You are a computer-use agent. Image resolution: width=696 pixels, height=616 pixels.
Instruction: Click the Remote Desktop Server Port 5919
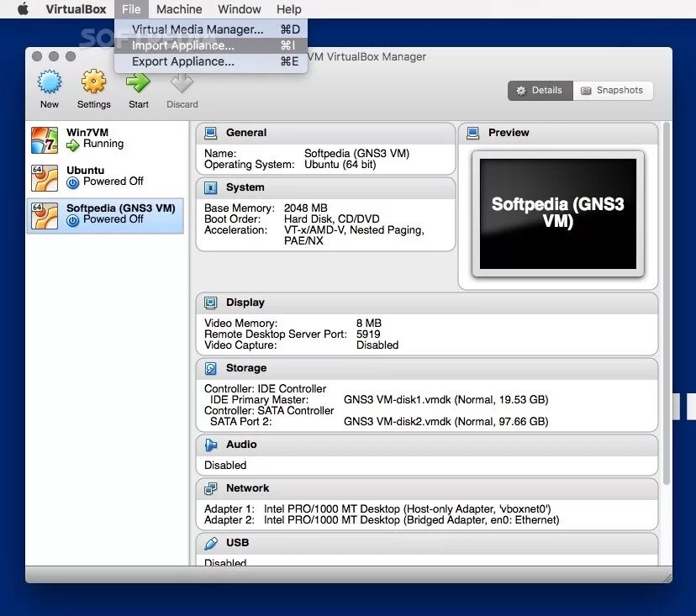[x=368, y=334]
